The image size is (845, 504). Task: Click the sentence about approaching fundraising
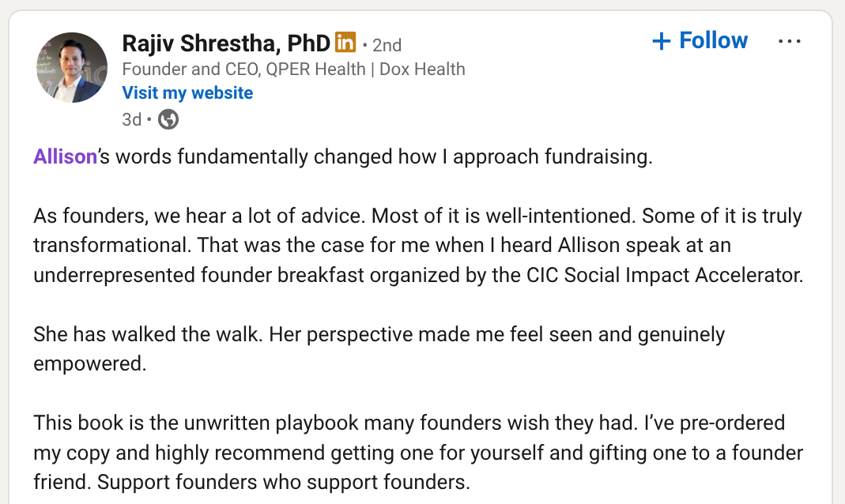tap(384, 156)
